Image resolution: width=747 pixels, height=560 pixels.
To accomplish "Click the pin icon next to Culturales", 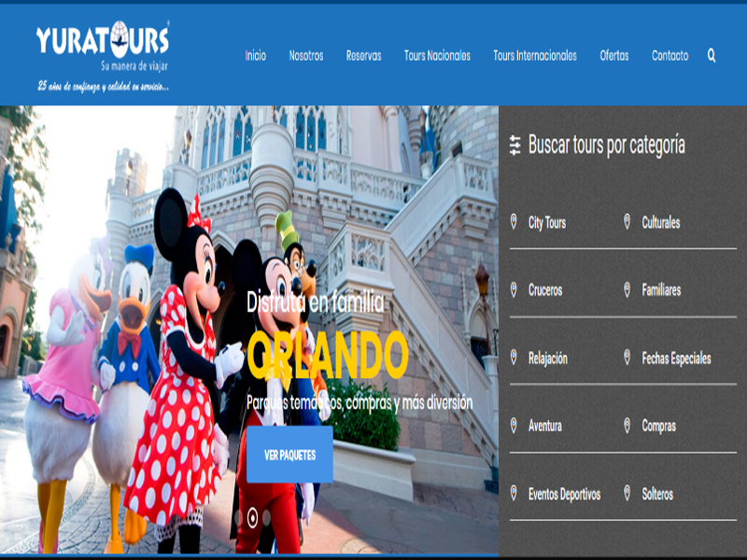I will coord(627,222).
